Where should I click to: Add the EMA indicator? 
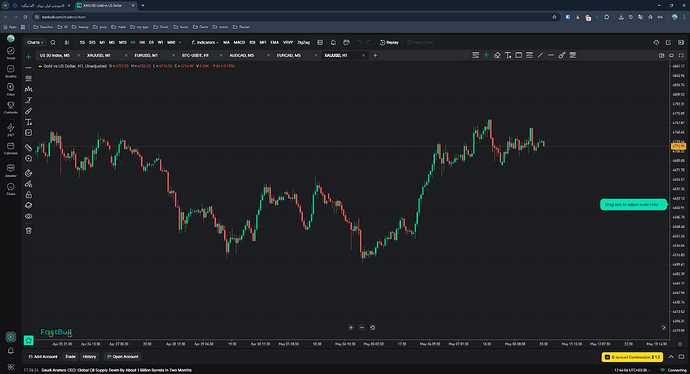click(275, 43)
